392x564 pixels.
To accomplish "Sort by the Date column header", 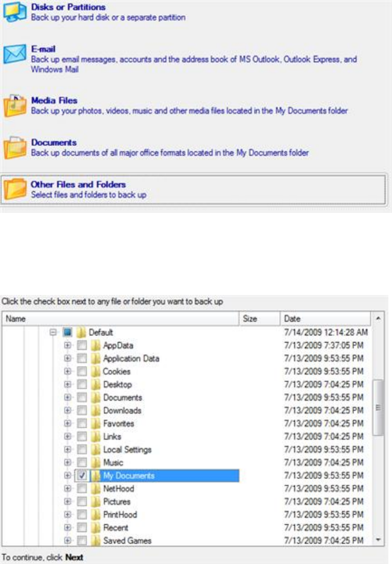I will point(326,319).
